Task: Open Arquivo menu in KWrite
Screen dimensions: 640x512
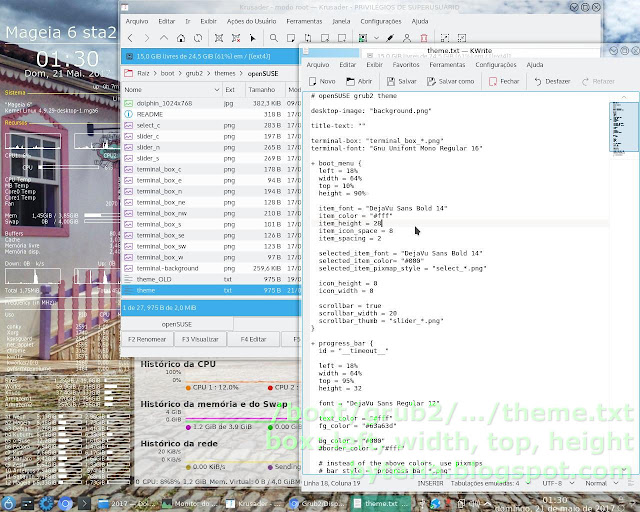Action: tap(318, 65)
